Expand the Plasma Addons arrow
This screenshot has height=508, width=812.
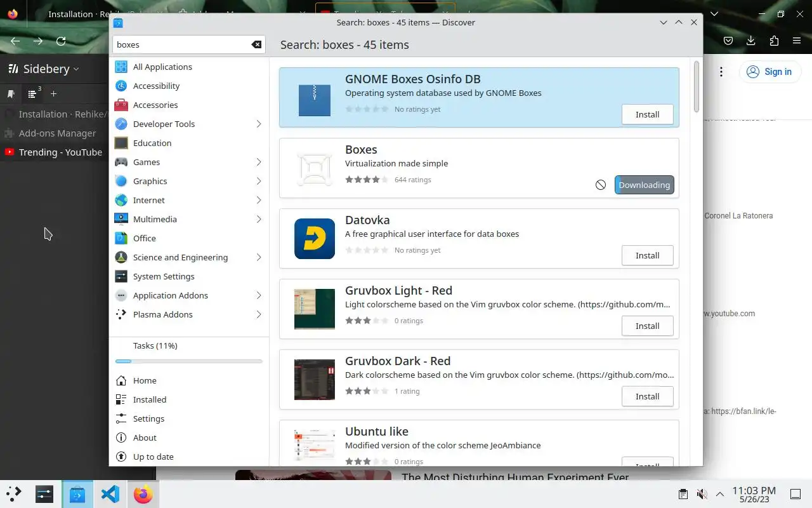(259, 314)
